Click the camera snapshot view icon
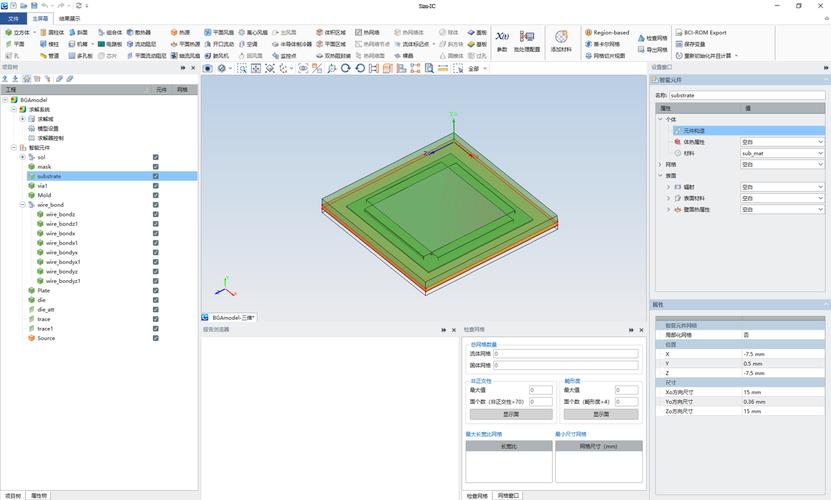Image resolution: width=831 pixels, height=500 pixels. point(208,68)
